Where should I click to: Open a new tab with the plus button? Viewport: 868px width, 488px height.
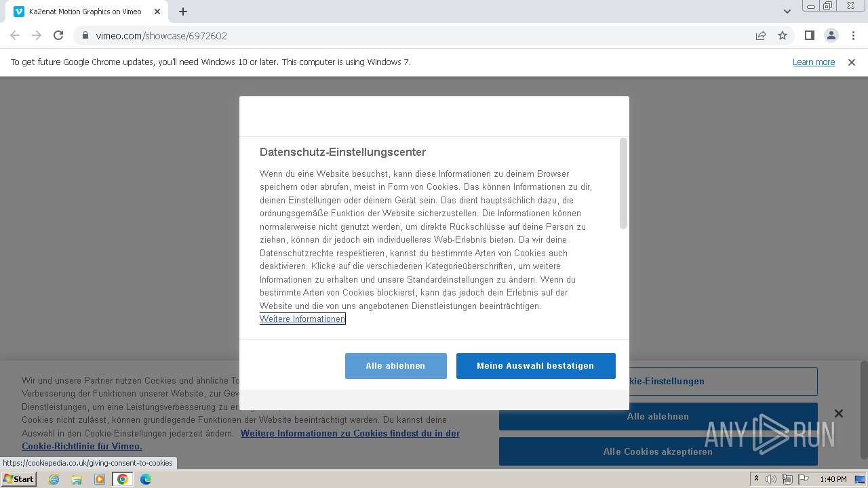click(183, 12)
